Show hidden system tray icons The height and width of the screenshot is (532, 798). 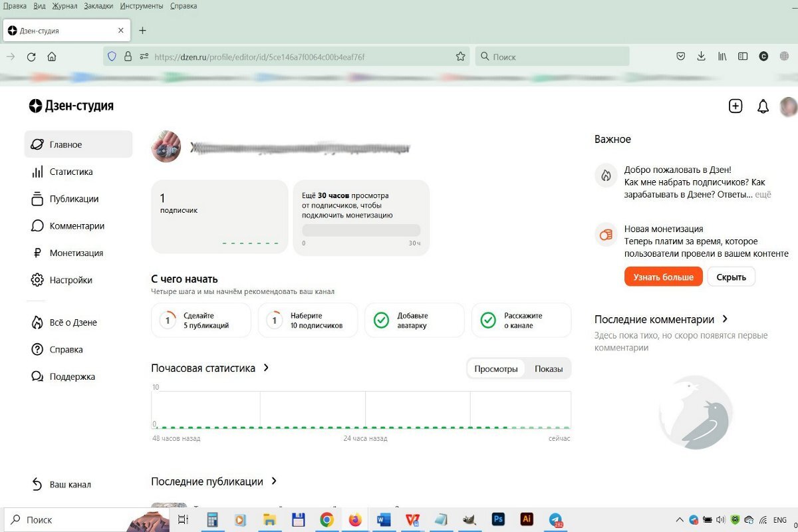point(679,519)
